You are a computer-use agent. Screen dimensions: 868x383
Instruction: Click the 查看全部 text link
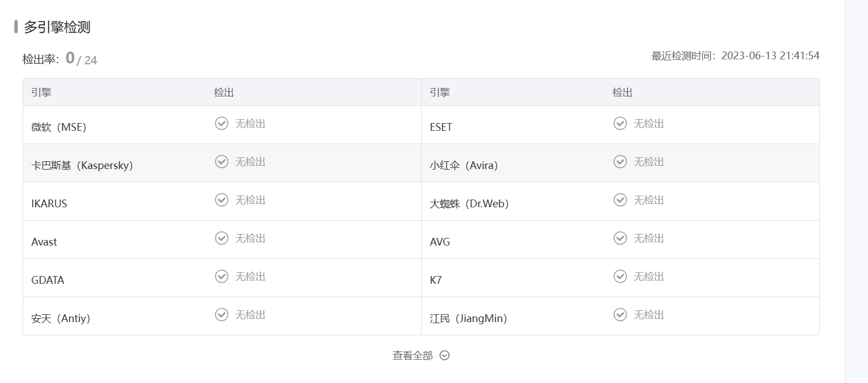(412, 356)
